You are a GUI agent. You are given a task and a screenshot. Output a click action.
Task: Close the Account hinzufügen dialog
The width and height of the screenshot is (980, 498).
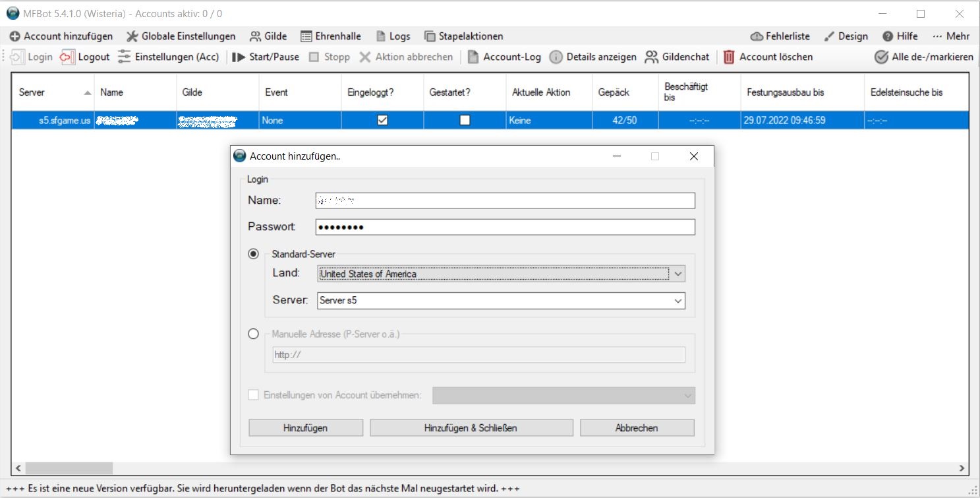693,156
